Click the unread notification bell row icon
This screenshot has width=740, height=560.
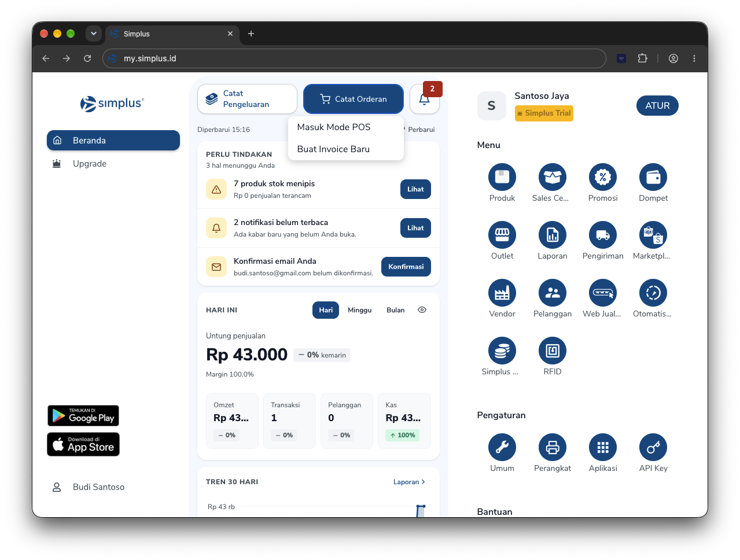click(216, 228)
